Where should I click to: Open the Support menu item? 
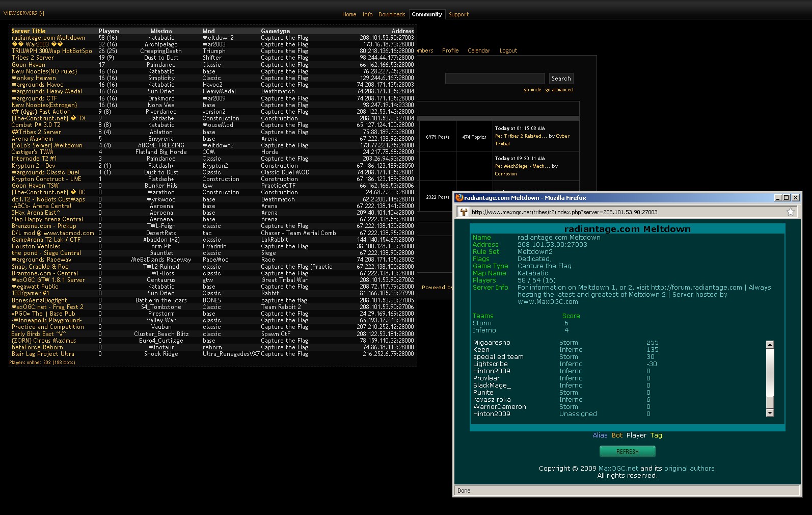click(x=458, y=14)
